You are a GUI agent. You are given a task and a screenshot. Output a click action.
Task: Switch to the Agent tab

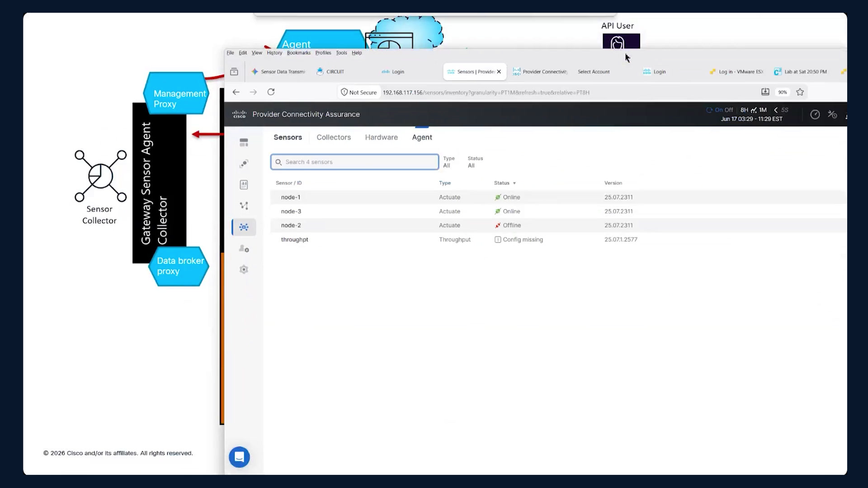422,137
